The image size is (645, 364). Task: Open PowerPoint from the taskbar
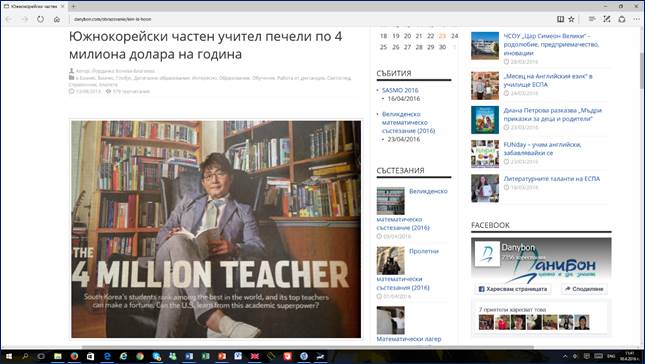[222, 357]
